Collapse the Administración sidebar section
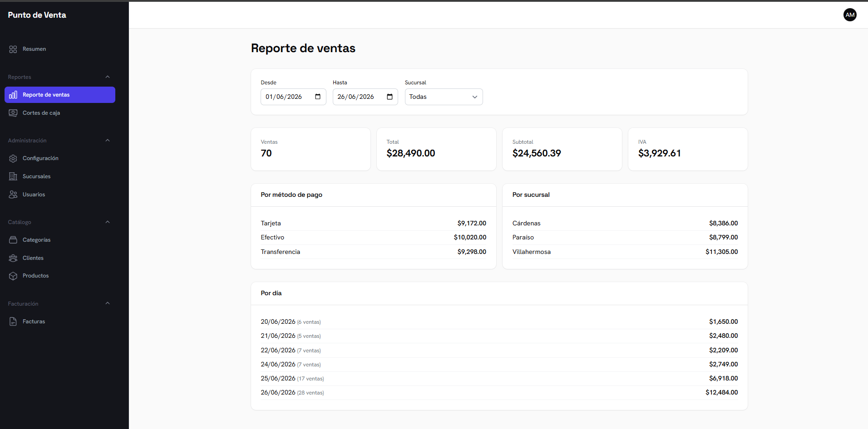This screenshot has width=868, height=429. pyautogui.click(x=108, y=141)
